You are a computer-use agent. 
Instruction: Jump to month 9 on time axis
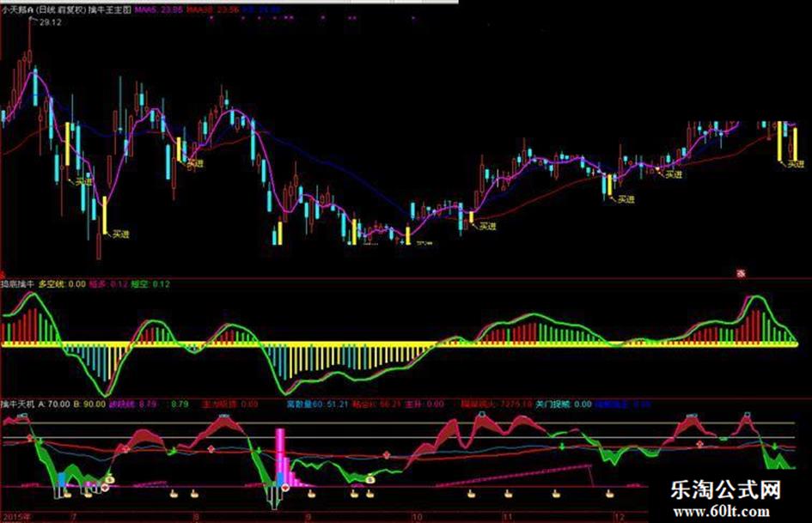[x=308, y=517]
